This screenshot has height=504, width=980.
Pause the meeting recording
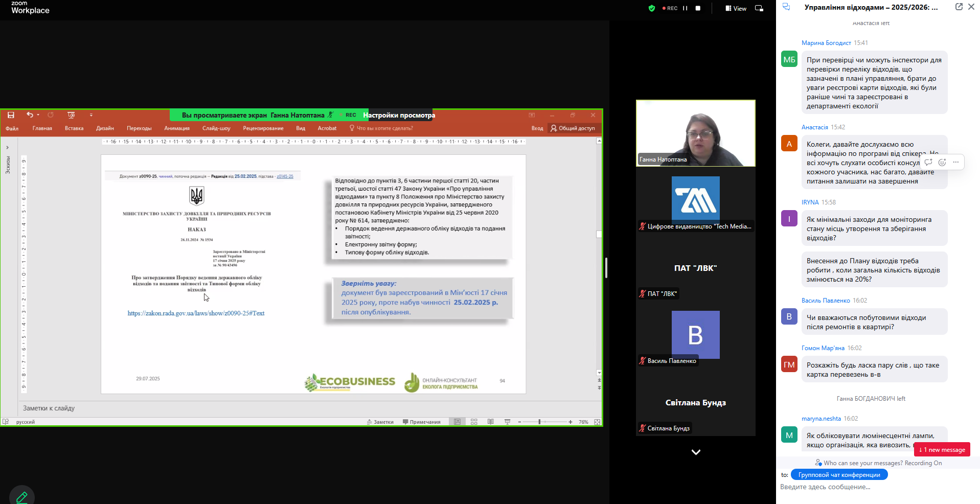(685, 8)
